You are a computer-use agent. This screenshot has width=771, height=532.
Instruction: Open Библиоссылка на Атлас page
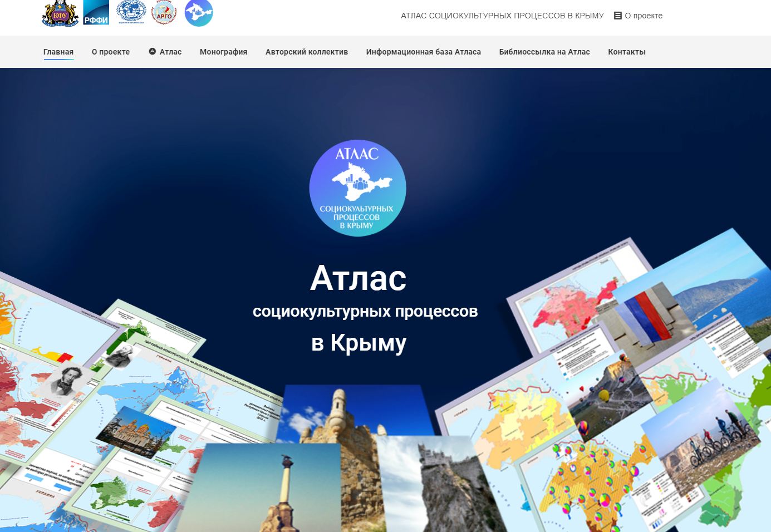(x=544, y=52)
